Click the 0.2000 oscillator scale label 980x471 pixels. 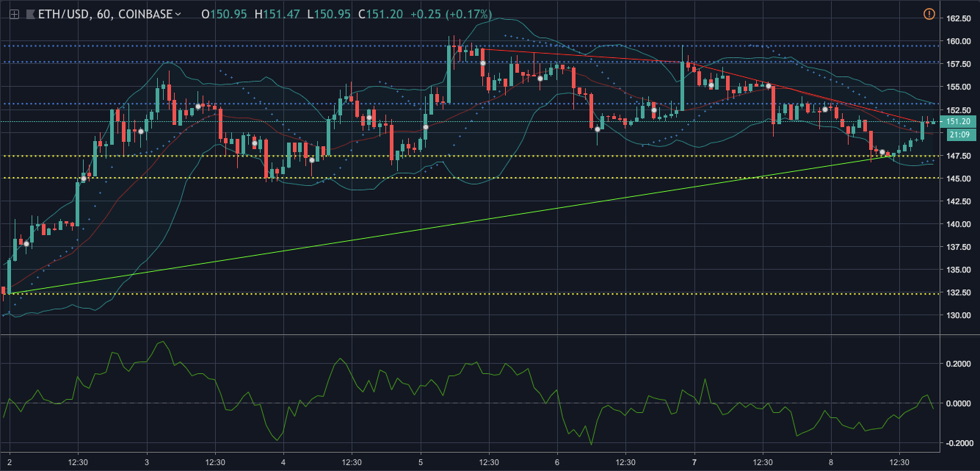point(958,364)
